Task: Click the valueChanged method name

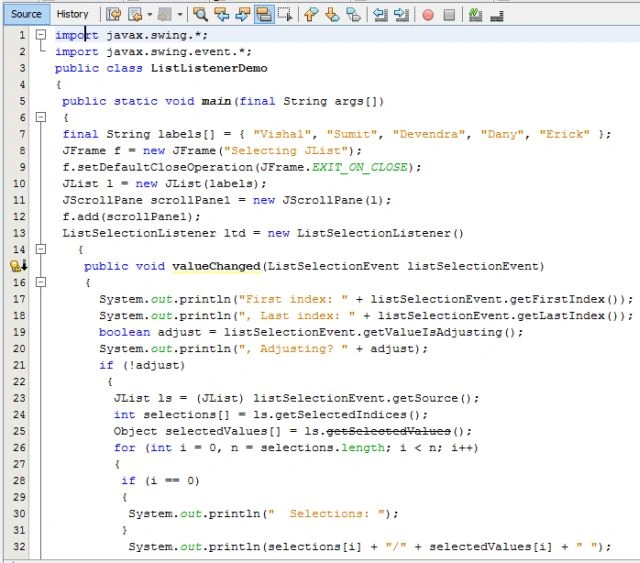Action: 216,266
